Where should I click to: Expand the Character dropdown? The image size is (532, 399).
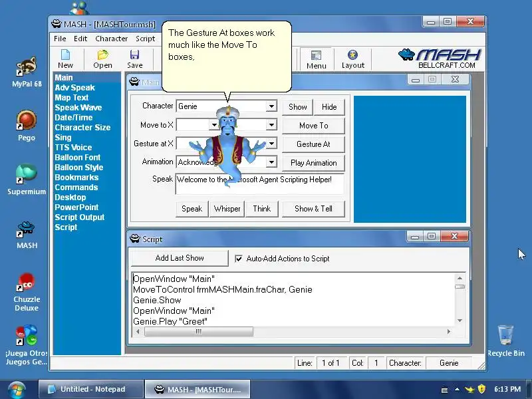point(271,106)
